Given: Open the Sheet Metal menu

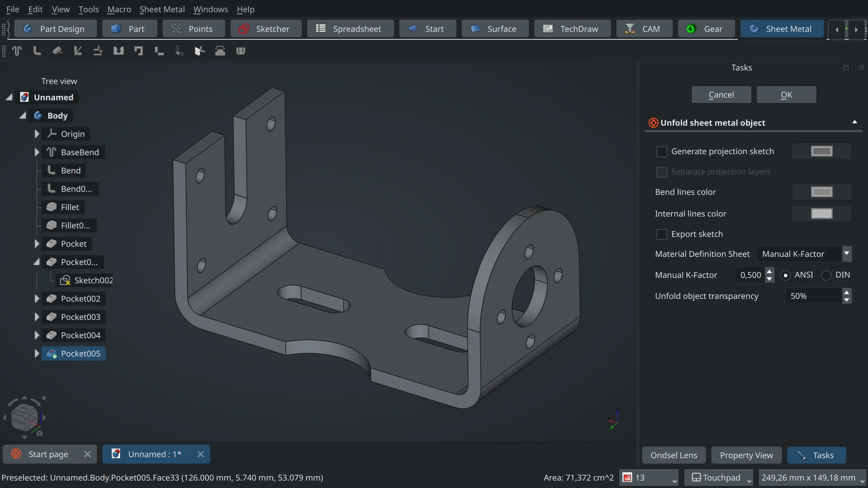Looking at the screenshot, I should [162, 9].
